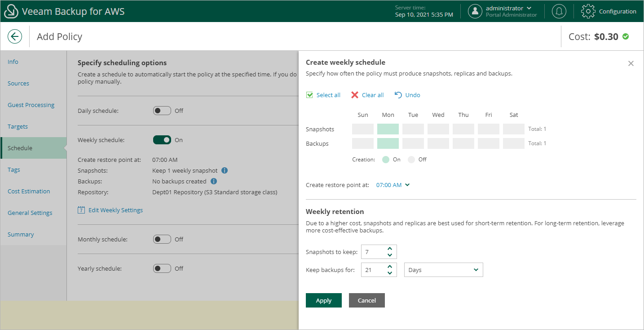644x330 pixels.
Task: Open the 07:00 AM restore point dropdown
Action: (x=393, y=185)
